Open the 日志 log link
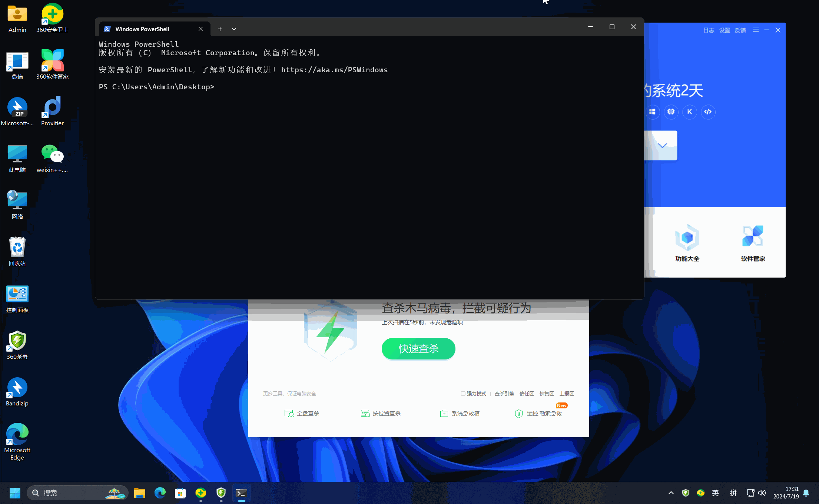Image resolution: width=819 pixels, height=504 pixels. (709, 30)
